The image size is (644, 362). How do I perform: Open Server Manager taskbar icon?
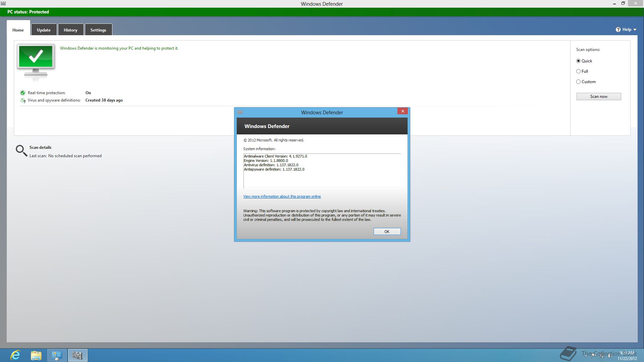pos(57,355)
